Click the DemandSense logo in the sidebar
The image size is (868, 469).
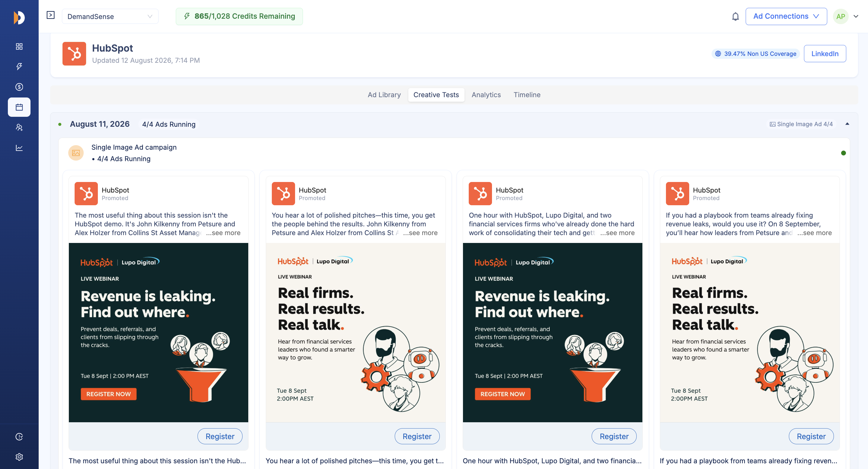tap(19, 18)
